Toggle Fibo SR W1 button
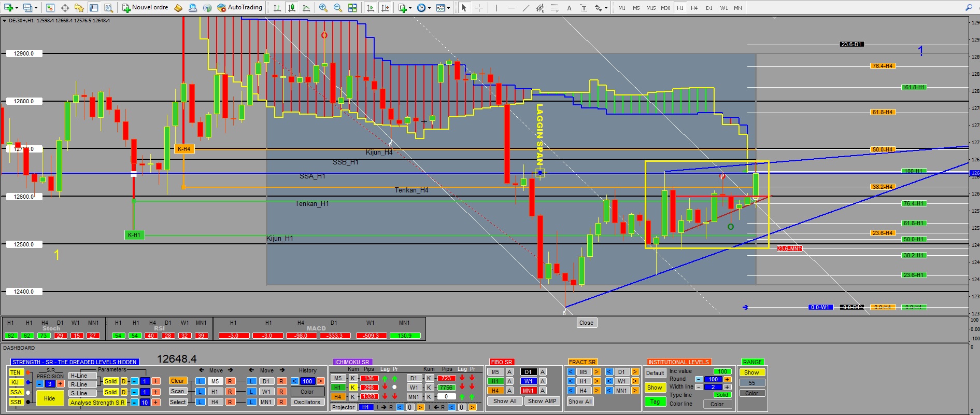The image size is (980, 415). (x=528, y=381)
